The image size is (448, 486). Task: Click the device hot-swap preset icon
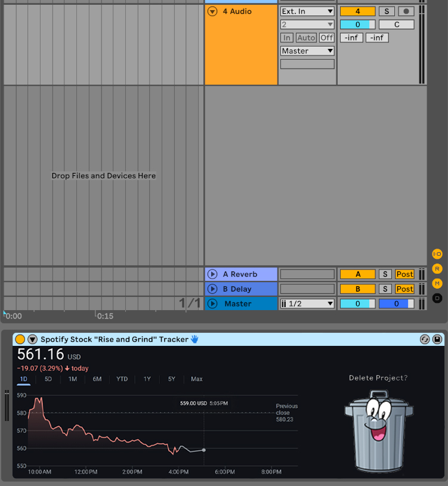[425, 339]
